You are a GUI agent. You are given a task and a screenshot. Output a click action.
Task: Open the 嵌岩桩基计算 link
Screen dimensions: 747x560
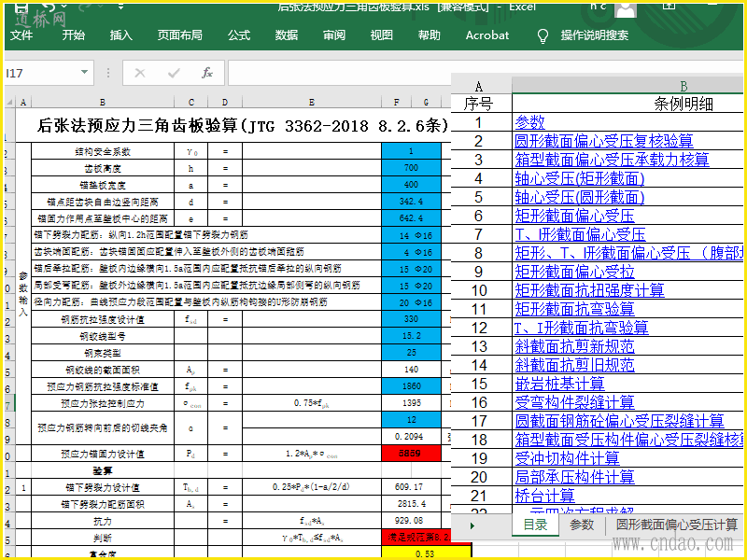click(559, 384)
